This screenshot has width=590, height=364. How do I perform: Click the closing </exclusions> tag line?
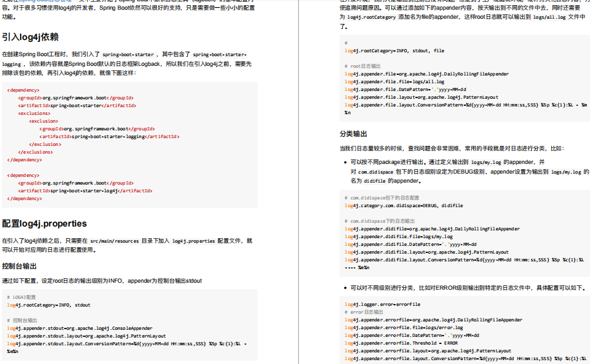click(36, 152)
